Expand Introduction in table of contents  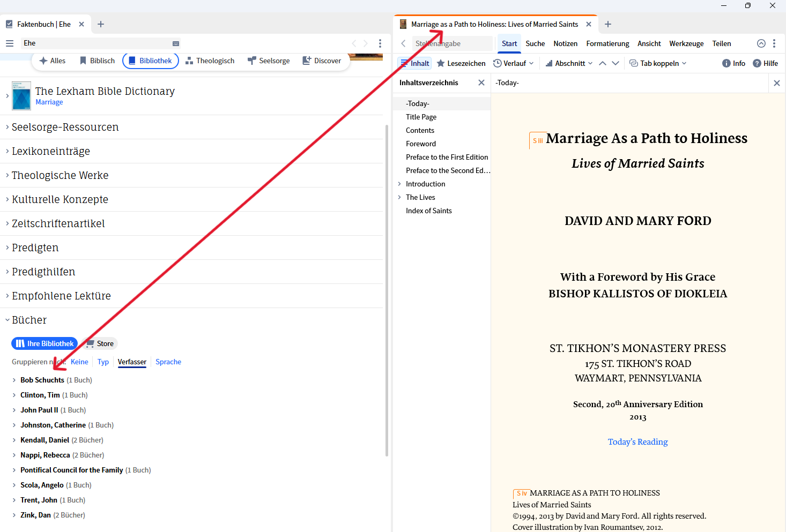pos(399,184)
